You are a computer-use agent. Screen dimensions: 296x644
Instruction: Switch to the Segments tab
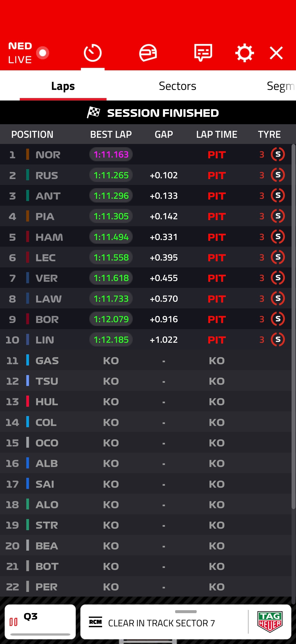(281, 86)
